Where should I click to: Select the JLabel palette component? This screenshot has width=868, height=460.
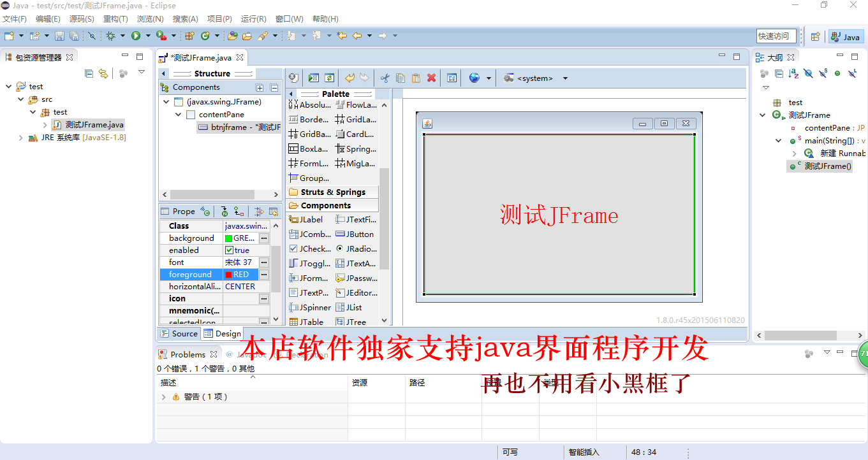[307, 219]
